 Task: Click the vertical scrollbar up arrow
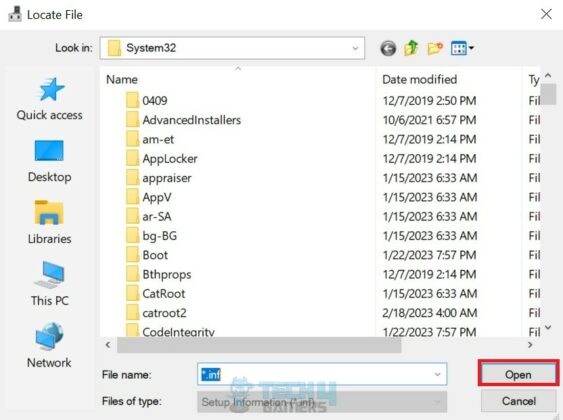[548, 75]
